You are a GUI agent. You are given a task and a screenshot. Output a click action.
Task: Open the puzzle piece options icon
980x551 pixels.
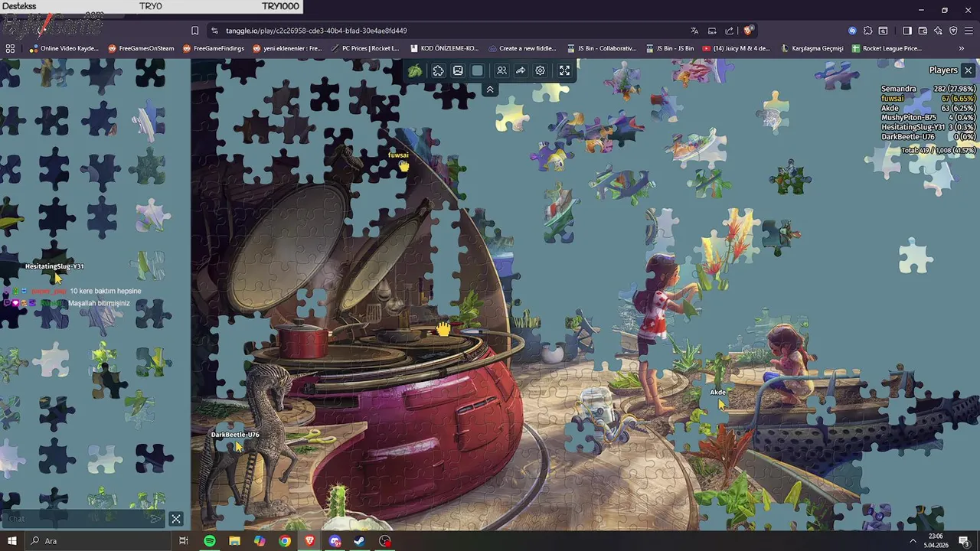(x=438, y=70)
